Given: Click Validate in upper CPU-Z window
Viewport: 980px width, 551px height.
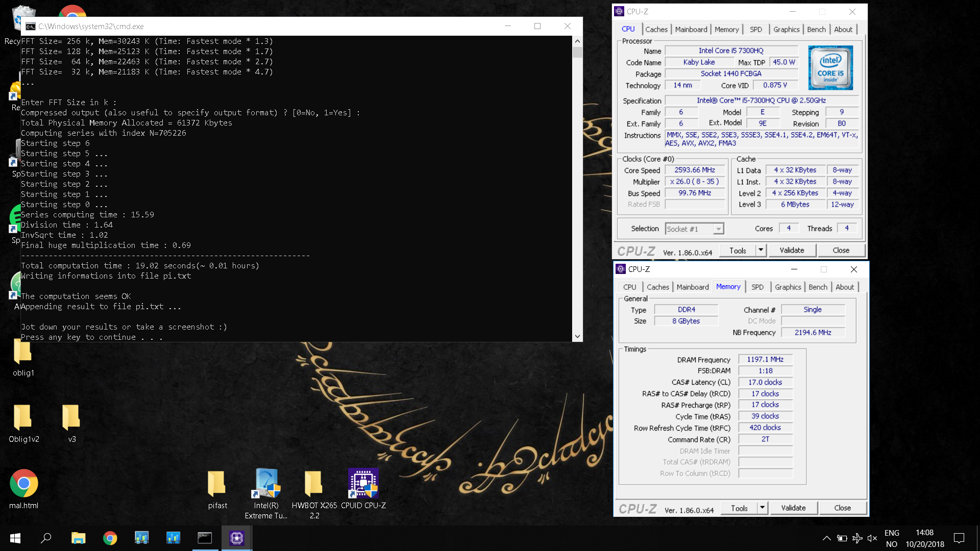Looking at the screenshot, I should click(792, 251).
